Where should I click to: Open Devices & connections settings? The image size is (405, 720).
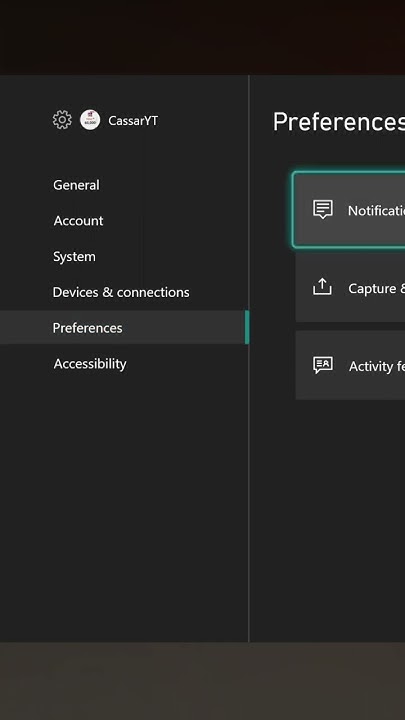click(121, 292)
